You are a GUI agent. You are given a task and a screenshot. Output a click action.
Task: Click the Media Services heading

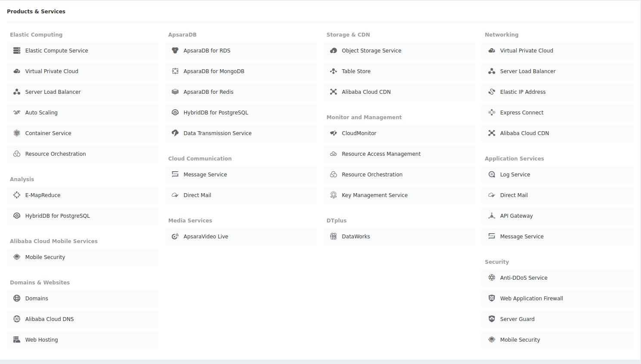tap(190, 221)
